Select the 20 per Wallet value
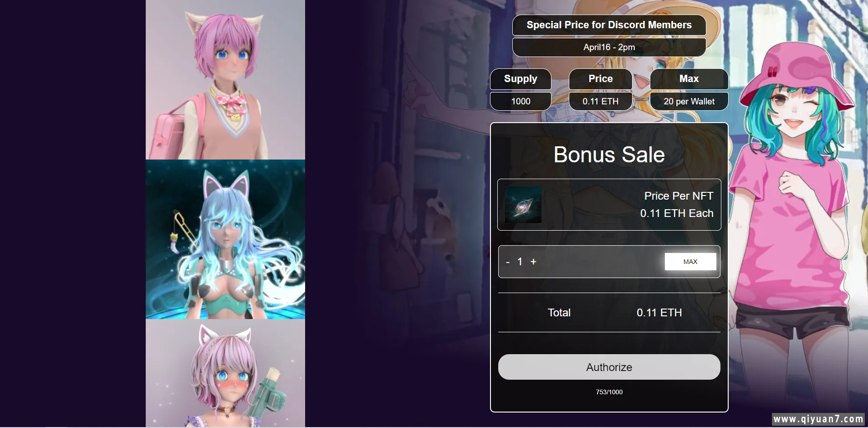The width and height of the screenshot is (868, 428). point(689,101)
